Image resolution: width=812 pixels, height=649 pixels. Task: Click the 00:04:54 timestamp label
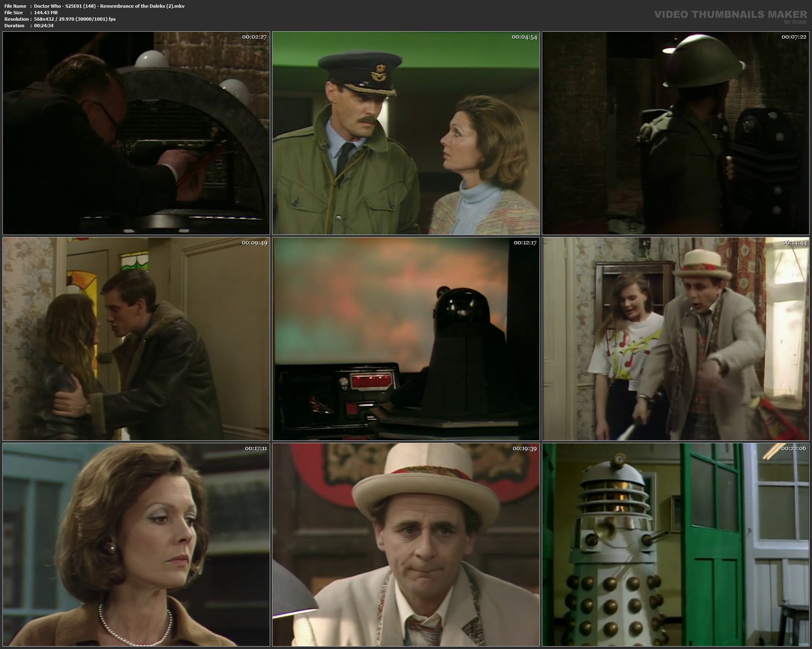524,37
